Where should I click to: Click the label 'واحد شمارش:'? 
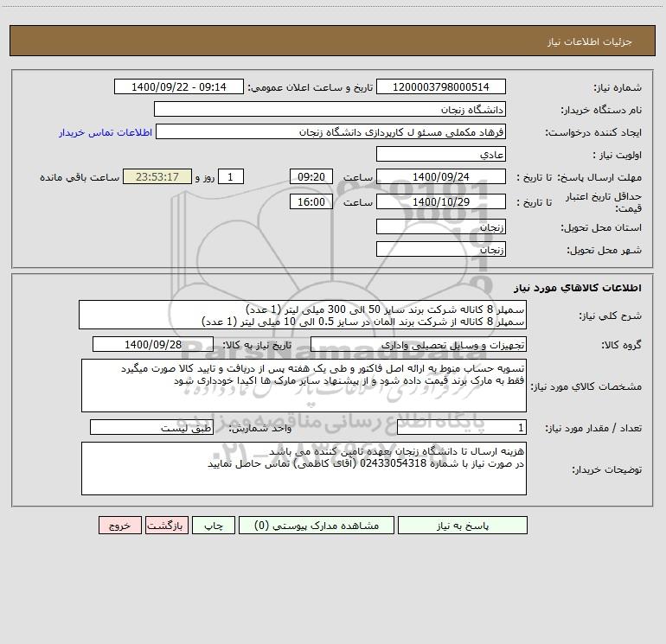pos(260,429)
